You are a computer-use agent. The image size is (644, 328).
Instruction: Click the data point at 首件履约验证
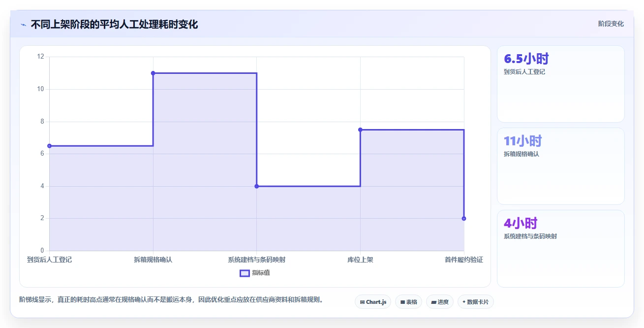click(464, 218)
